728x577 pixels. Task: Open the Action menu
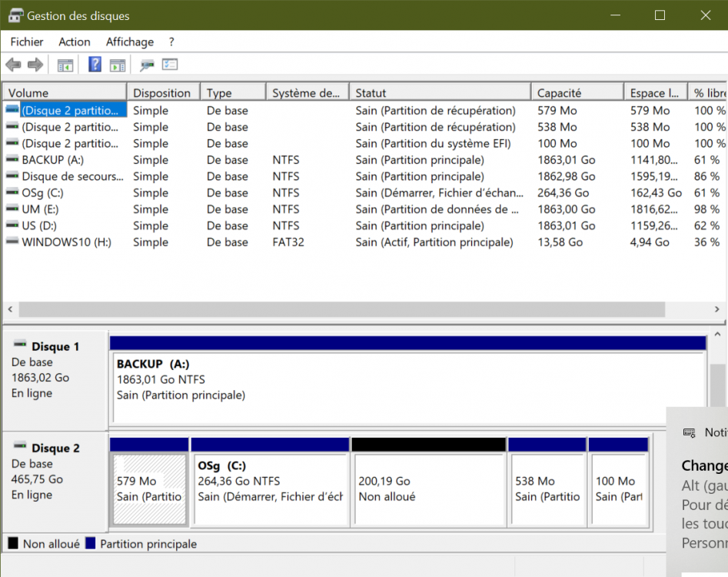75,42
